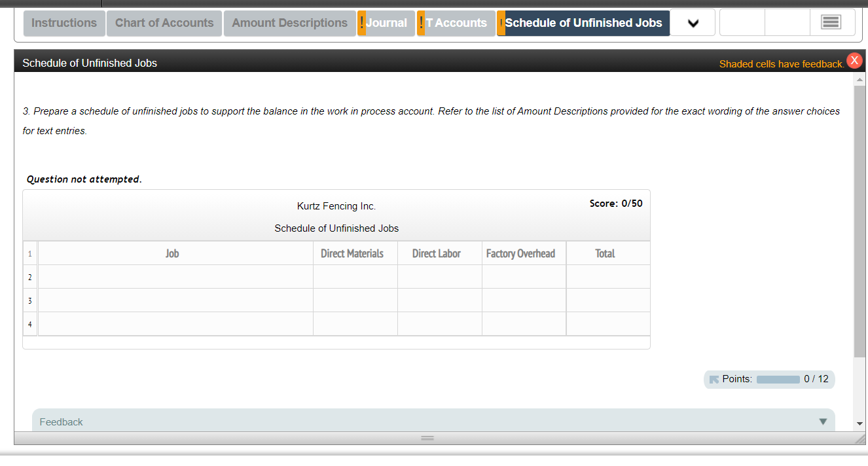Click 'Shaded cells have feedback.' text

coord(782,64)
